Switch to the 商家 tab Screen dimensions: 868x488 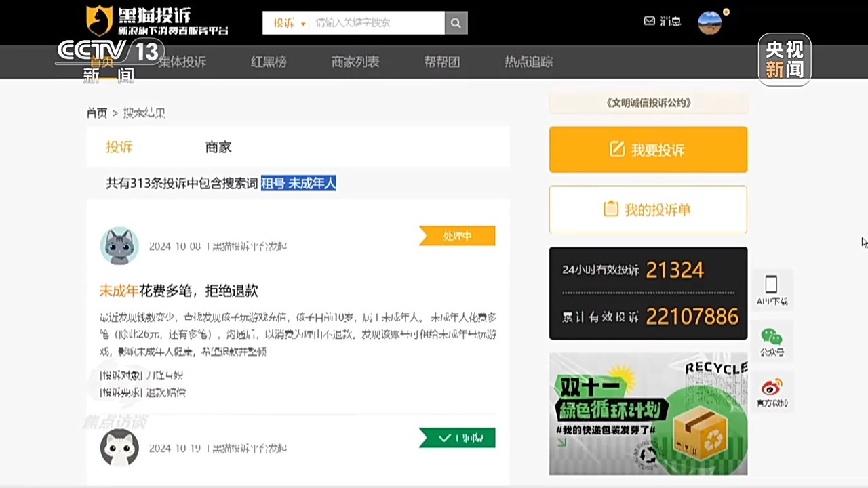(218, 147)
